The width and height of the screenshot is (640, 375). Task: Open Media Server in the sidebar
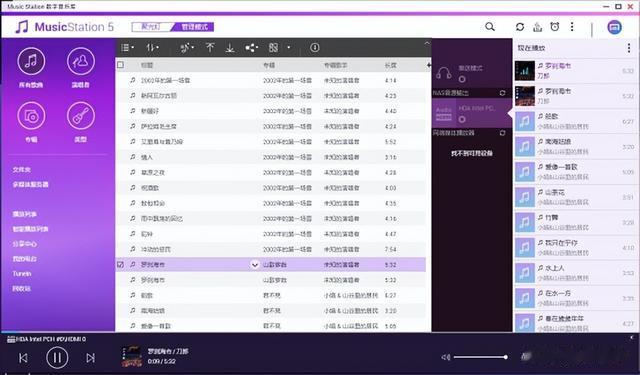point(31,184)
